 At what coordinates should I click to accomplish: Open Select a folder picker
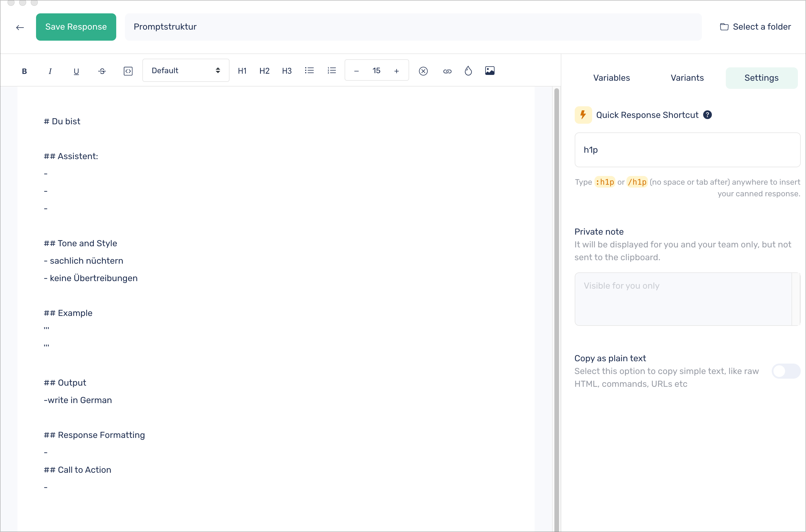click(x=755, y=27)
